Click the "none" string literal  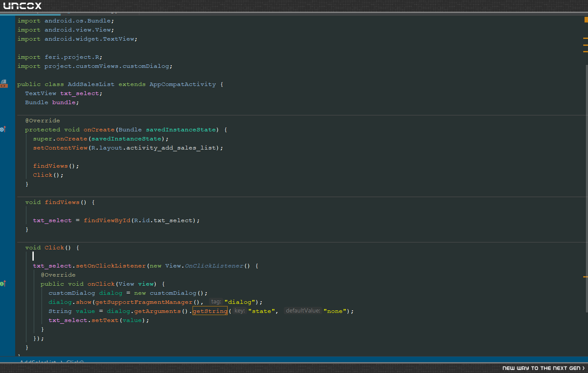[335, 311]
